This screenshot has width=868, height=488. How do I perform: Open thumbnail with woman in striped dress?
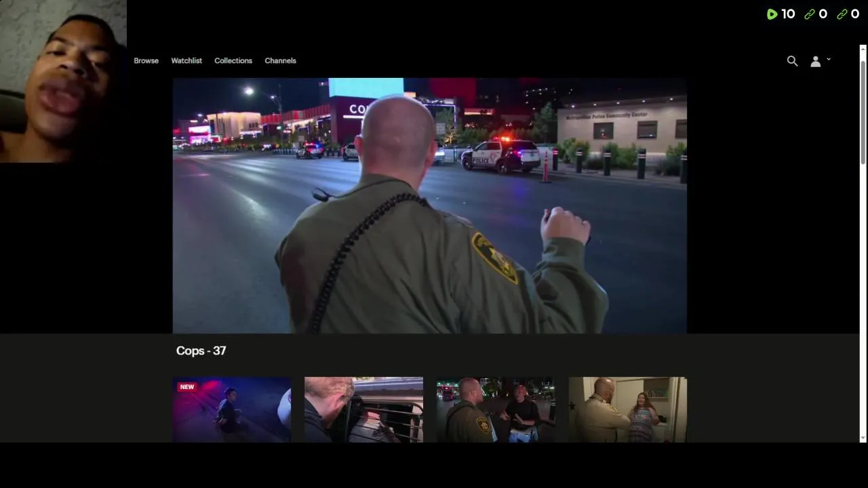tap(627, 409)
